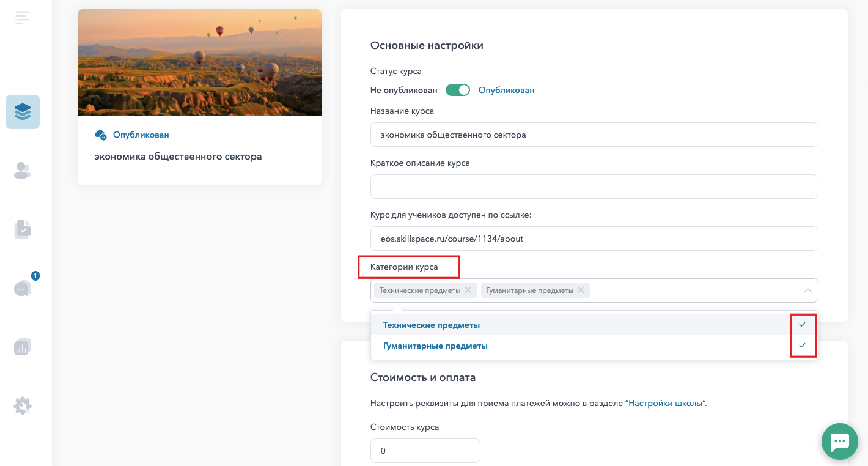
Task: Deselect Технические предметы option in list
Action: (594, 325)
